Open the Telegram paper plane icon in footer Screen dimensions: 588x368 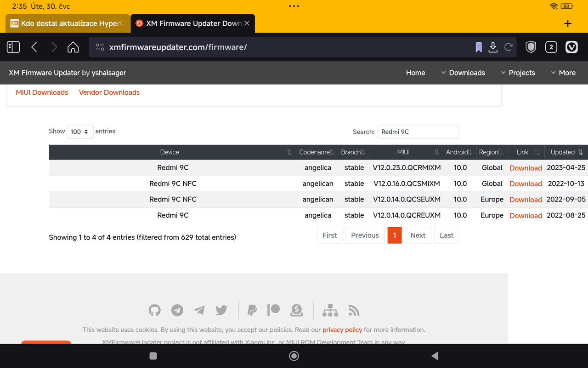tap(199, 310)
